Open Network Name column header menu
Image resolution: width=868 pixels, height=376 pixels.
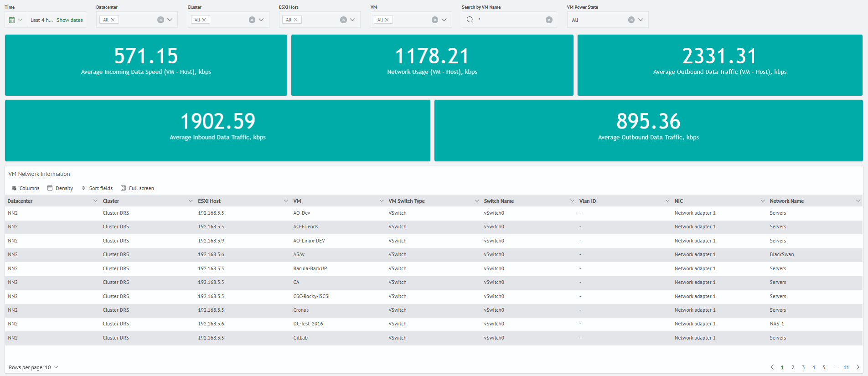(x=858, y=201)
